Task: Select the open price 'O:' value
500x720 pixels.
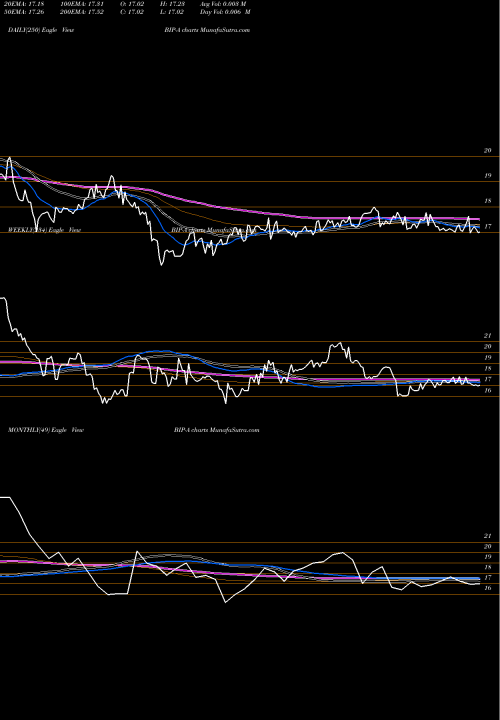Action: point(133,3)
